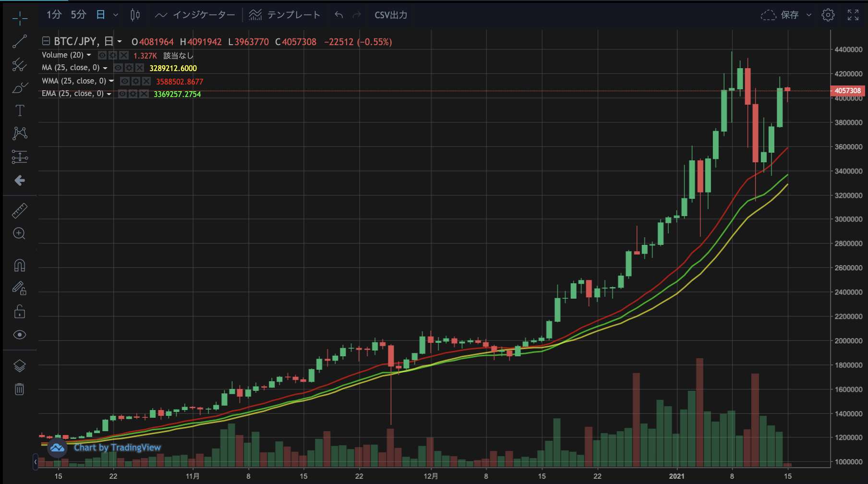Open the ruler measure tool

tap(19, 211)
